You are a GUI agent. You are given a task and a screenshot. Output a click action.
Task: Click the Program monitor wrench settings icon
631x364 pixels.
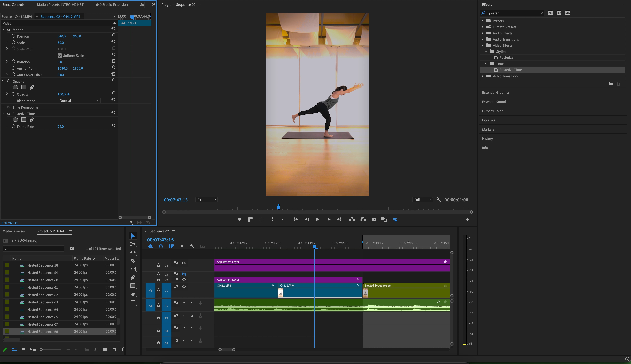pyautogui.click(x=439, y=200)
